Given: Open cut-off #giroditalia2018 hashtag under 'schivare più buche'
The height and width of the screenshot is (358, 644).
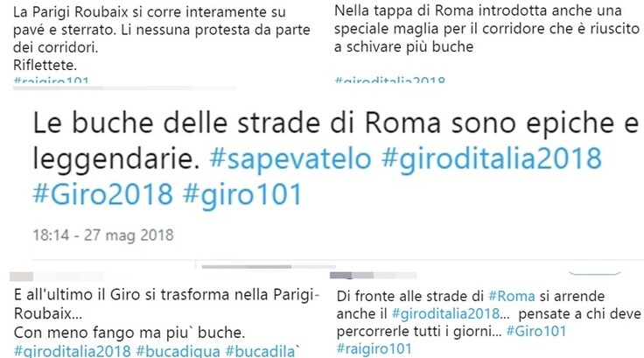Looking at the screenshot, I should click(x=389, y=80).
